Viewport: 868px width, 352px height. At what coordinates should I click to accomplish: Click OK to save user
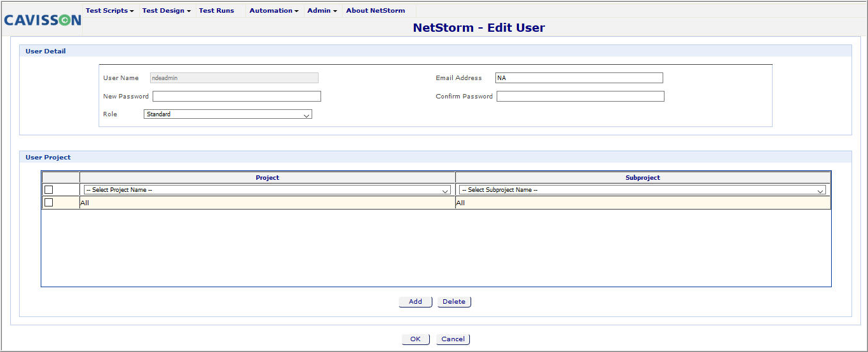pyautogui.click(x=415, y=339)
